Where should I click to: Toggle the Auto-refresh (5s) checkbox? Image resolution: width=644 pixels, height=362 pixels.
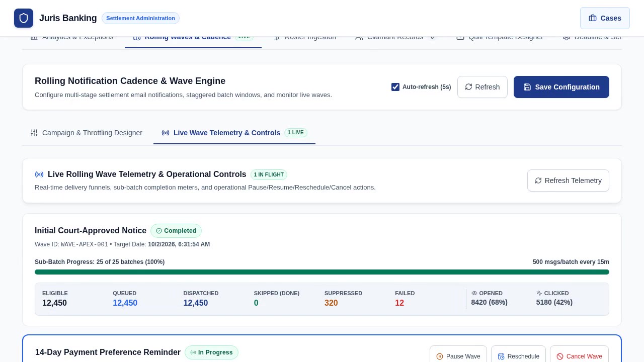click(395, 87)
